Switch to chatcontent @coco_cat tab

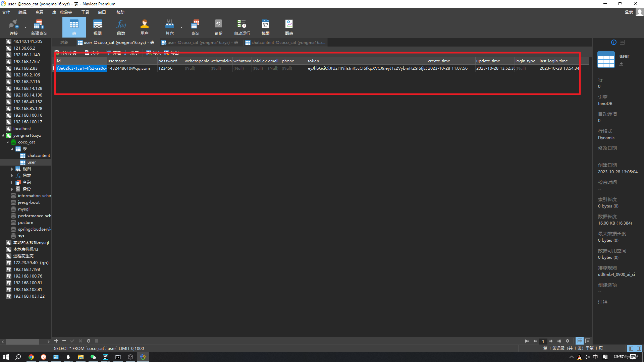tap(285, 43)
